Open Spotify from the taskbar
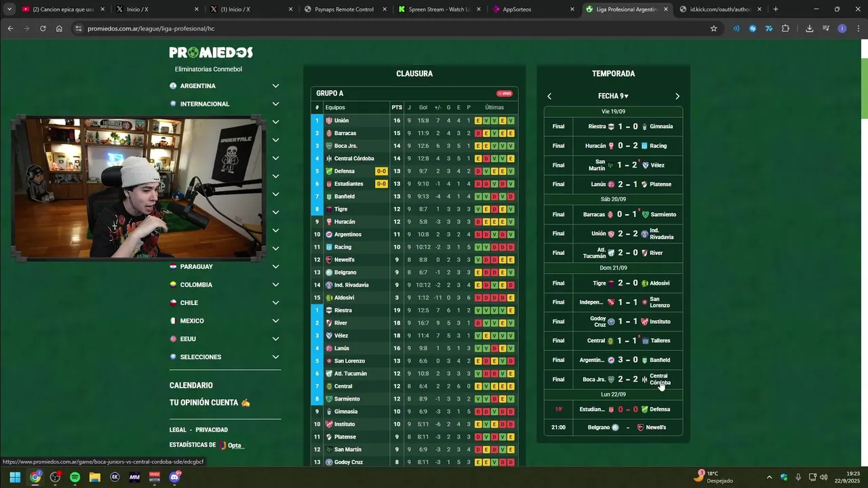 [75, 477]
